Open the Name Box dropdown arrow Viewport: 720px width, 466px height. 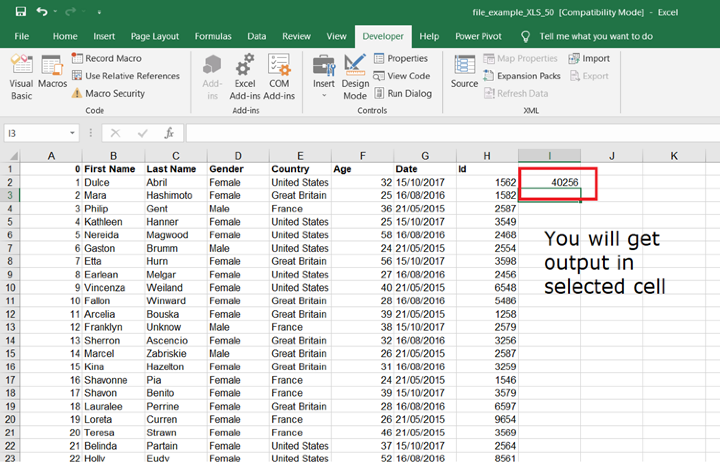pos(74,133)
